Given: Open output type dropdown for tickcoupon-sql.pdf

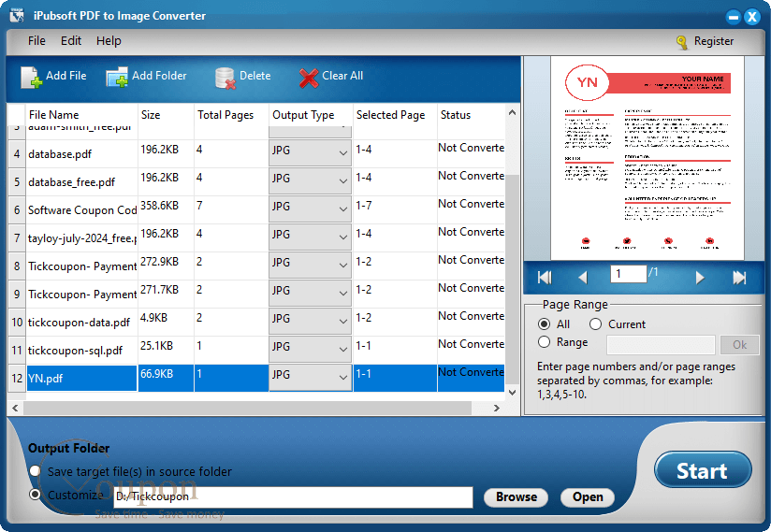Looking at the screenshot, I should [311, 350].
